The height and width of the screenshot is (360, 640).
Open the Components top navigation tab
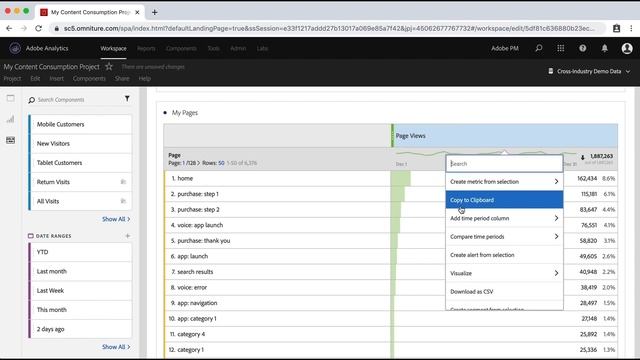[x=181, y=48]
